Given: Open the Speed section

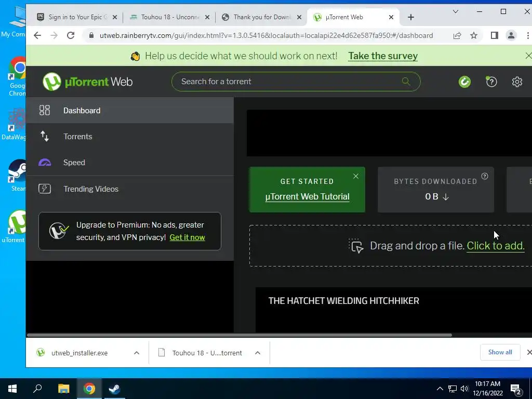Looking at the screenshot, I should tap(129, 163).
